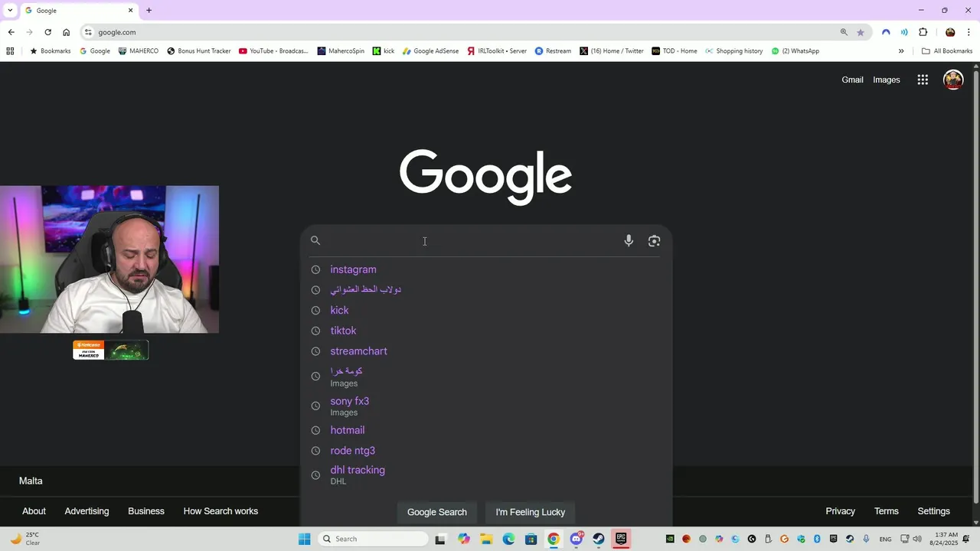Screen dimensions: 980x551
Task: Select the sony fx3 search suggestion
Action: pos(486,406)
